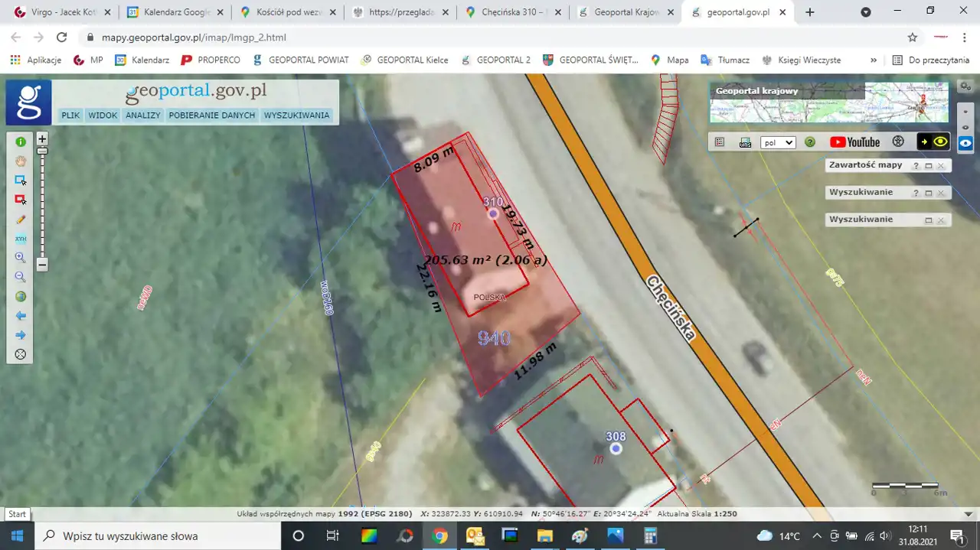Go to previous map view arrow
This screenshot has width=980, height=550.
tap(21, 316)
